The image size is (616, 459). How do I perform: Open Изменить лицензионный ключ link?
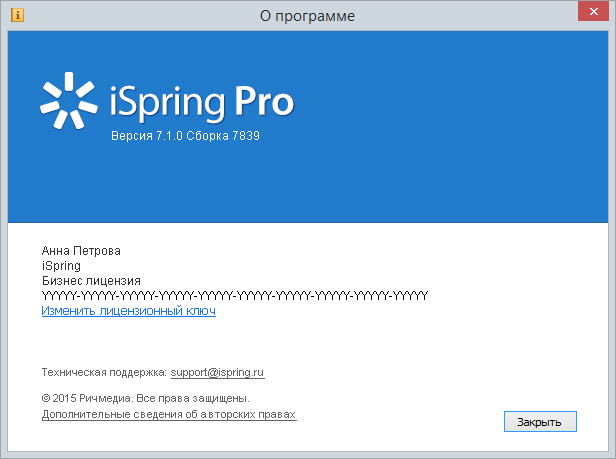[x=128, y=311]
